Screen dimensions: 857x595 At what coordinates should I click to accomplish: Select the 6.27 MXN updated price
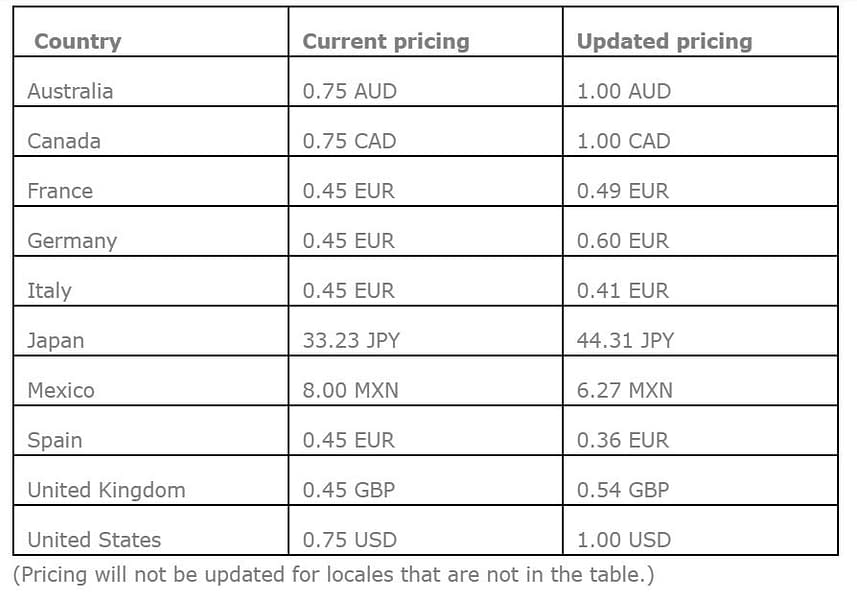pos(625,390)
